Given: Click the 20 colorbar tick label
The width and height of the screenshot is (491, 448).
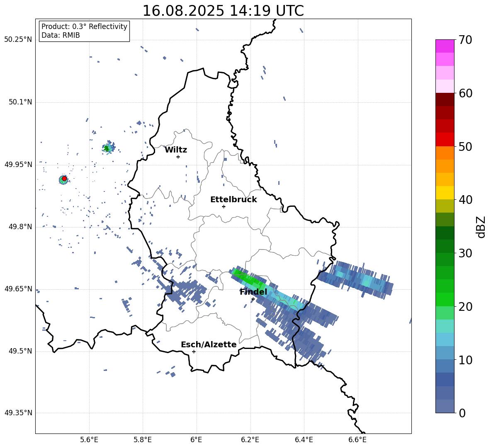Looking at the screenshot, I should pos(466,307).
